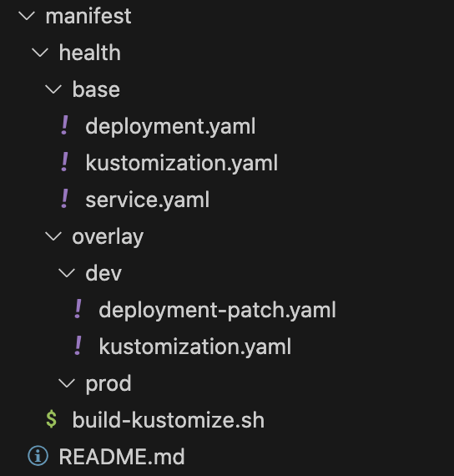
Task: Click the YAML icon beside base kustomization.yaml
Action: tap(64, 162)
